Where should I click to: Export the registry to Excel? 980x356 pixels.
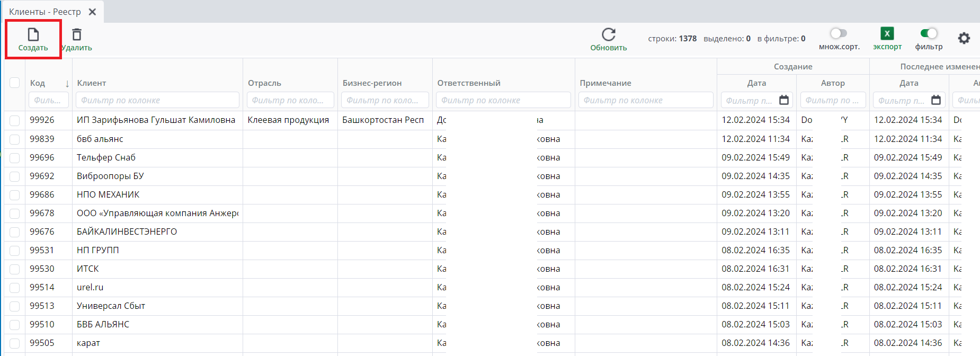(x=887, y=34)
